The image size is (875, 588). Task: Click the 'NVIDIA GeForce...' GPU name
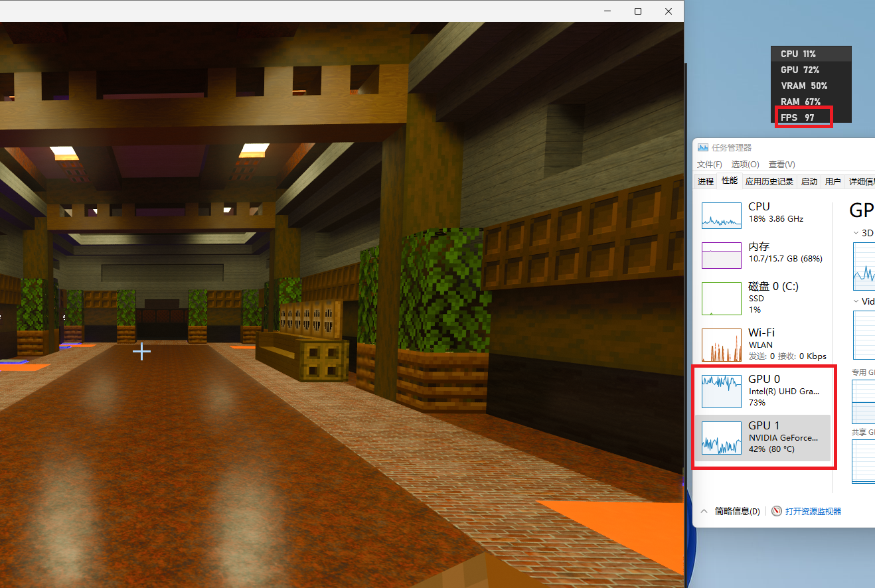[x=783, y=438]
